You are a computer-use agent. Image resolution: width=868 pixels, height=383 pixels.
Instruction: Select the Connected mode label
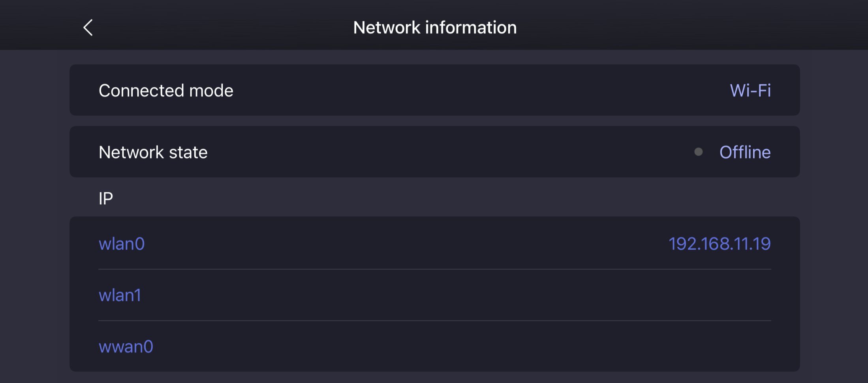[x=166, y=91]
